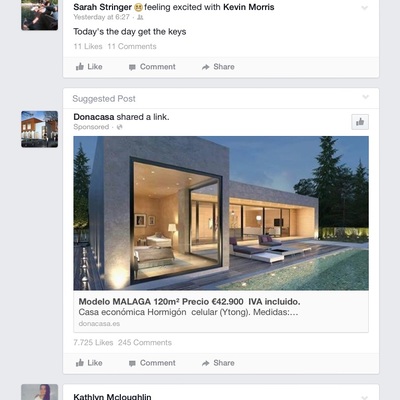Viewport: 400px width, 400px height.
Task: Open Donacasa's profile picture thumbnail
Action: (40, 129)
